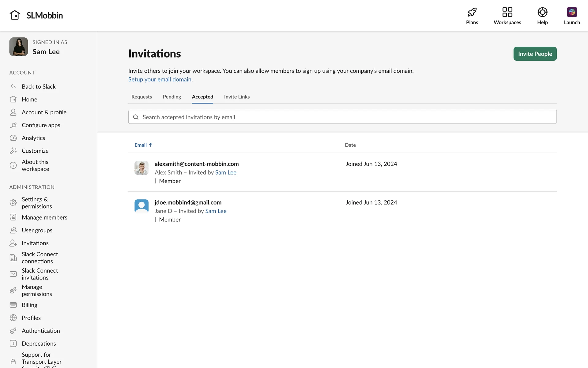This screenshot has width=588, height=368.
Task: Click the SLMobbin home logo icon
Action: pyautogui.click(x=15, y=15)
